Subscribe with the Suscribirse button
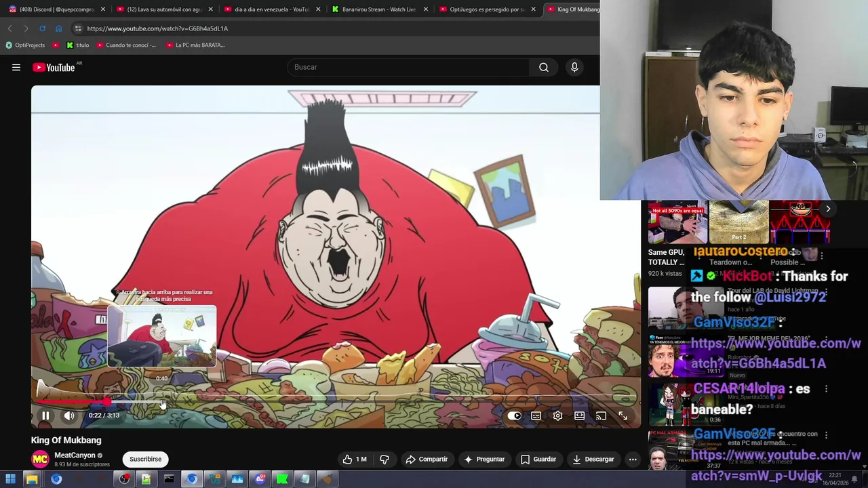The height and width of the screenshot is (488, 868). click(x=146, y=459)
